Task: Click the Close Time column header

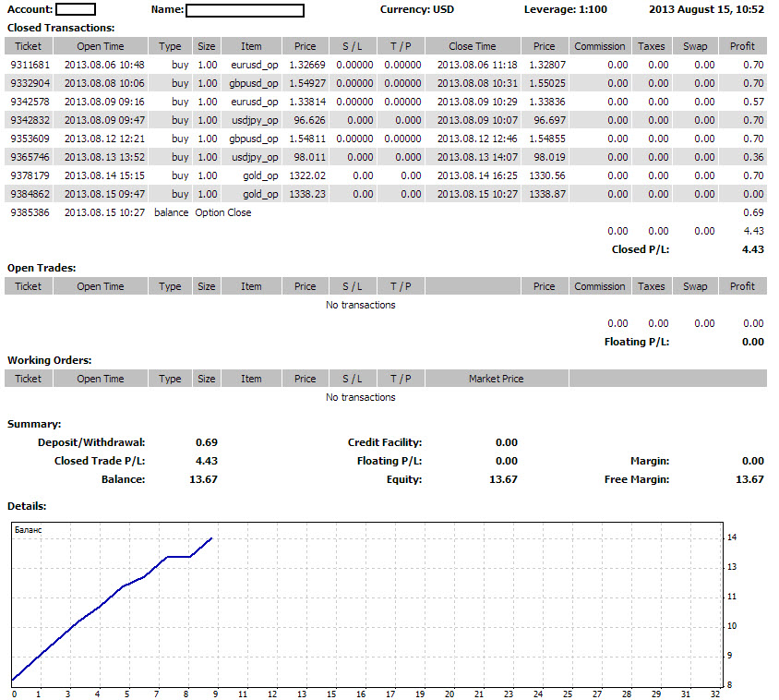Action: click(x=473, y=46)
